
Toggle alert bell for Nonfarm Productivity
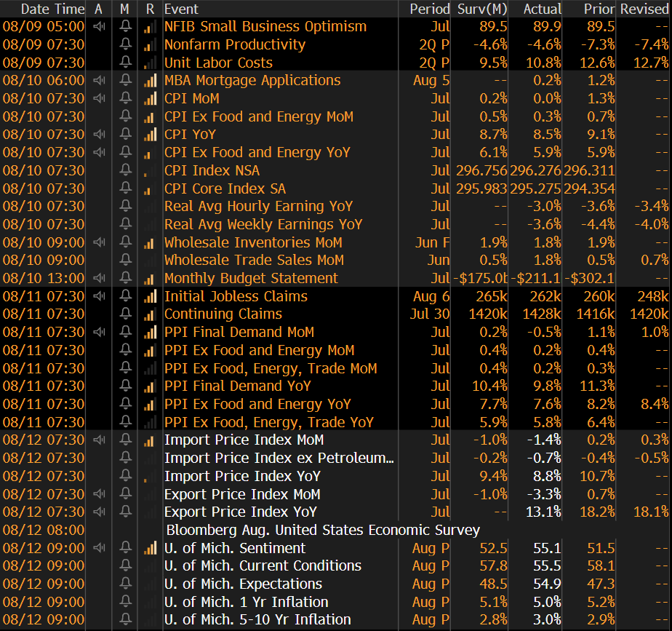(x=125, y=44)
